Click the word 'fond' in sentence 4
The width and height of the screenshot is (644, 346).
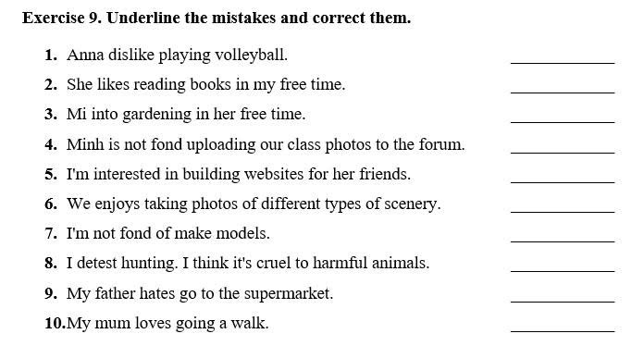pos(167,144)
